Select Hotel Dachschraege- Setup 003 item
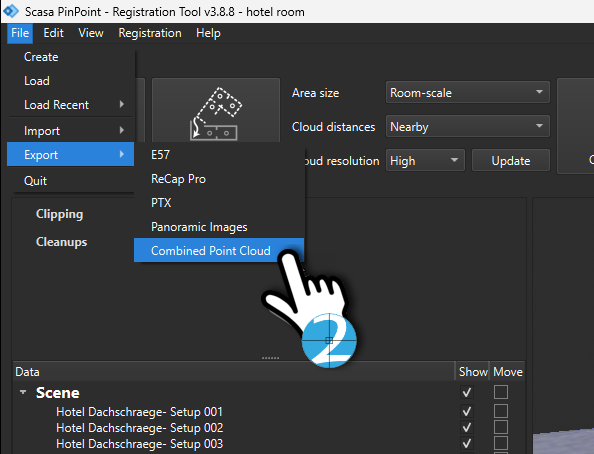This screenshot has width=594, height=454. coord(139,443)
